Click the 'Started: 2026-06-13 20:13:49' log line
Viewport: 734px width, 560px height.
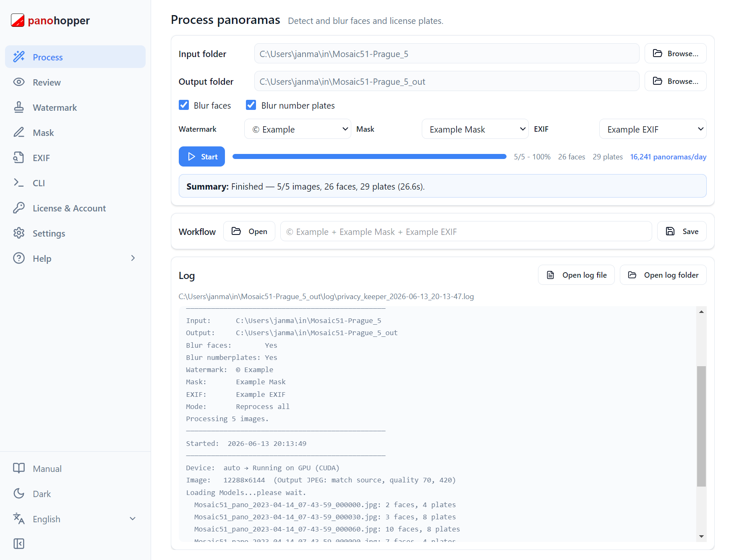[x=246, y=443]
